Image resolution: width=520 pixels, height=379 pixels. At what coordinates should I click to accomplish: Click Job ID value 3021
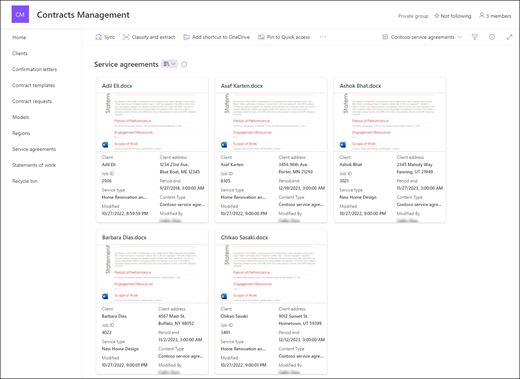pos(344,181)
